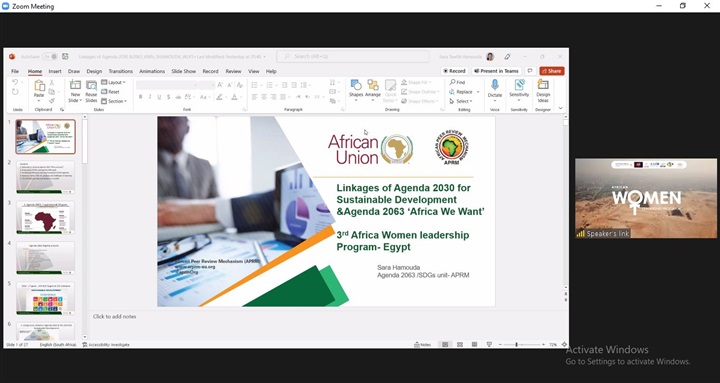720x383 pixels.
Task: Expand the Layout dropdown
Action: (x=113, y=82)
